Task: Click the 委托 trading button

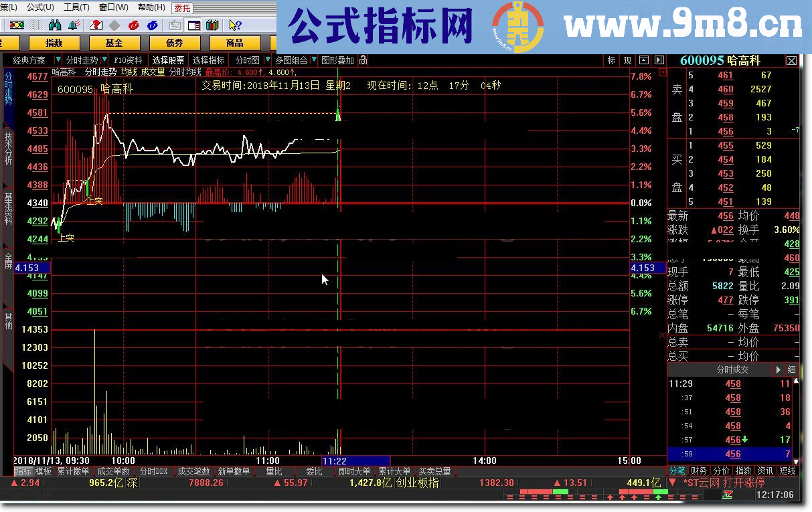Action: (181, 8)
